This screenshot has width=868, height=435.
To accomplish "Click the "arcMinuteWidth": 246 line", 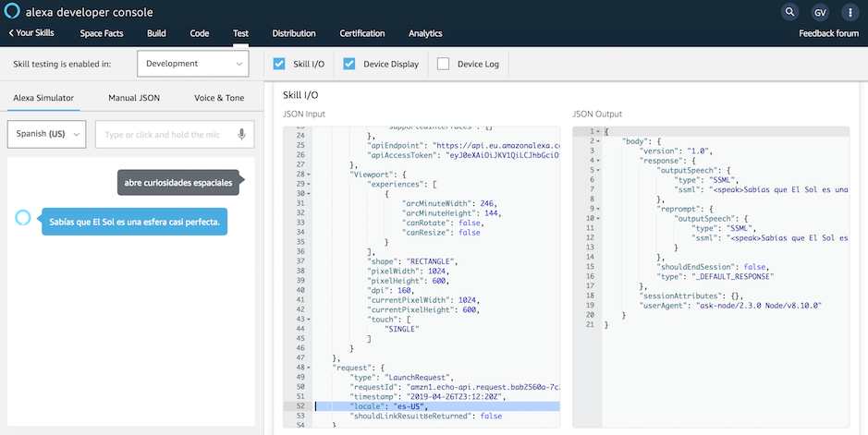I will [x=449, y=203].
